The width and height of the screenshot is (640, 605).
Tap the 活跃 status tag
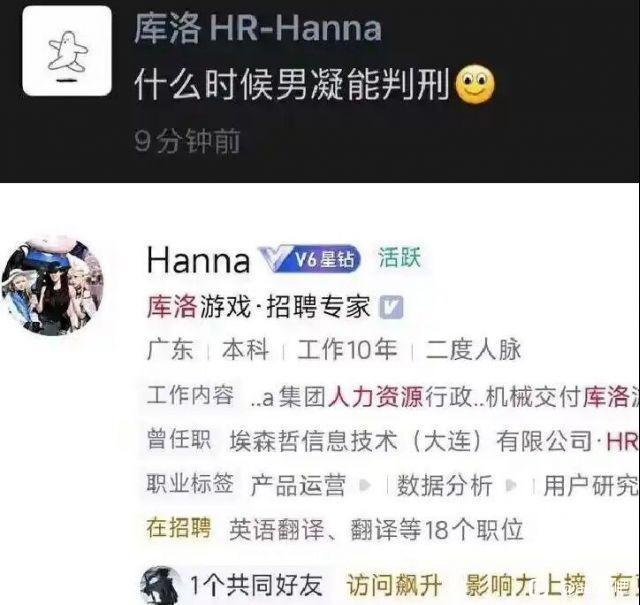pyautogui.click(x=399, y=258)
